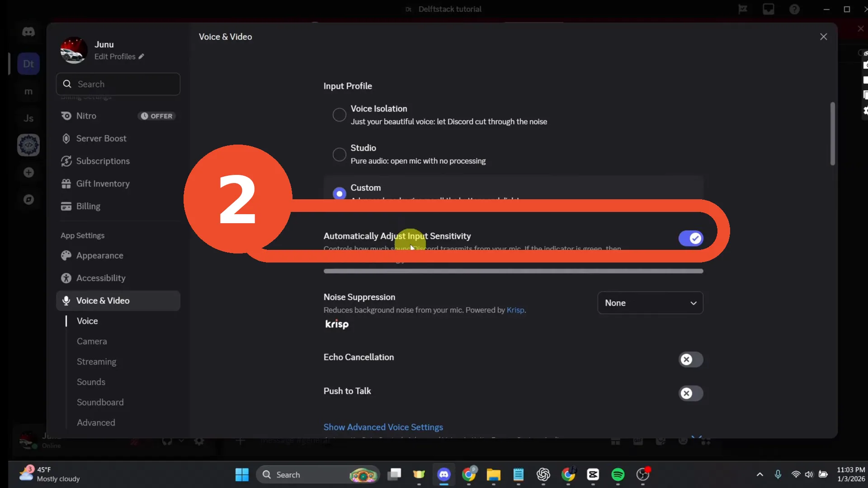The height and width of the screenshot is (488, 868).
Task: Open the Discord inbox icon in title bar
Action: 769,9
